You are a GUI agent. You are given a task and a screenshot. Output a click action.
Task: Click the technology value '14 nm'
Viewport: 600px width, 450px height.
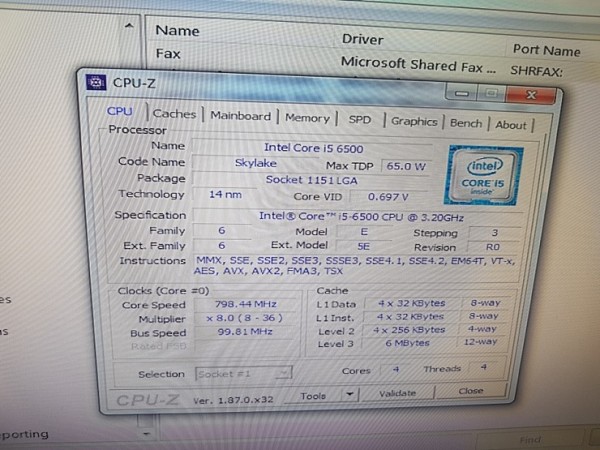click(225, 194)
